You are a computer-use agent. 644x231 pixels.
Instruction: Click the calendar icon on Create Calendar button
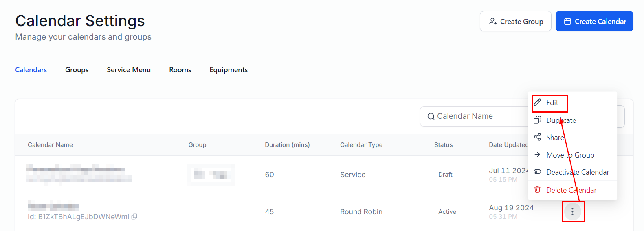567,22
